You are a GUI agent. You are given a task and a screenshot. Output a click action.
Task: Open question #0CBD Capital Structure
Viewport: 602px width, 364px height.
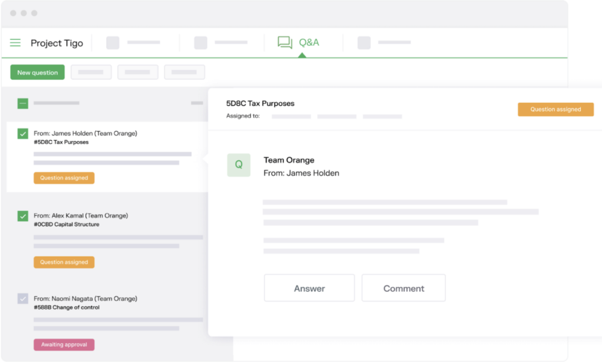(x=66, y=224)
